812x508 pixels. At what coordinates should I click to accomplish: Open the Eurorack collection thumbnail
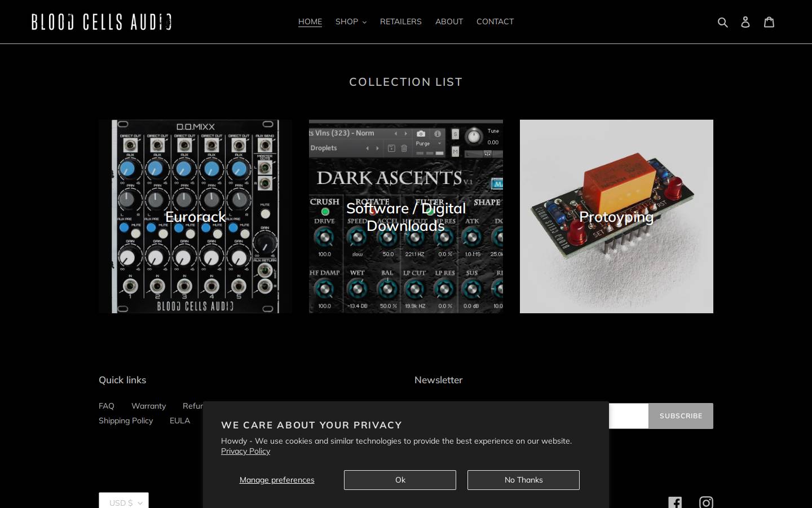(196, 216)
